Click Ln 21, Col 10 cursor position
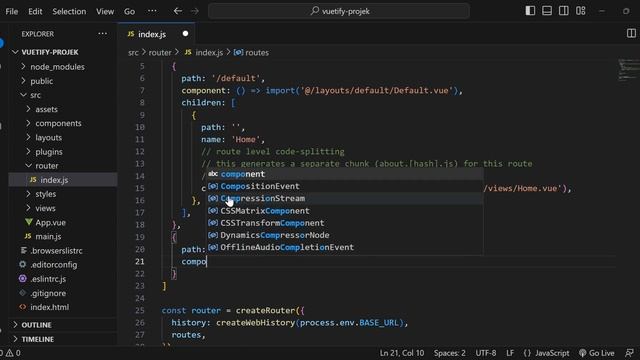Screen dimensions: 640x360 pyautogui.click(x=402, y=353)
